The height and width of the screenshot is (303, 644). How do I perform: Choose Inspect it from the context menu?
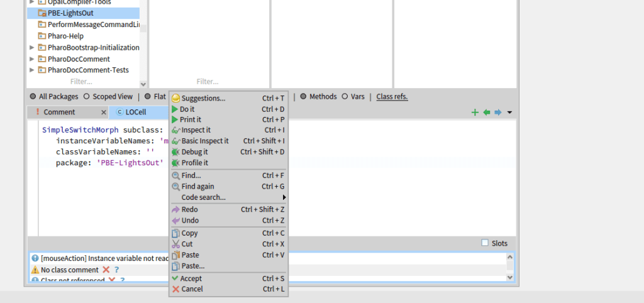click(196, 130)
